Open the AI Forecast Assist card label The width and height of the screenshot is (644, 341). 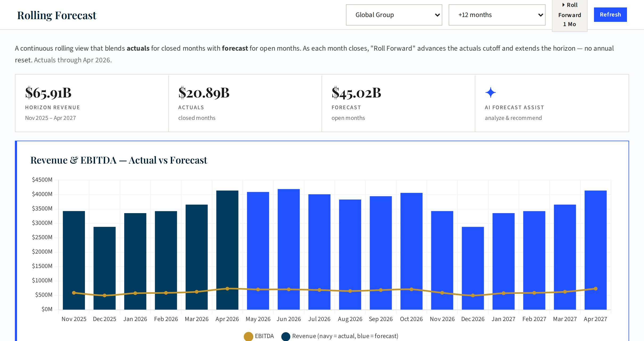[x=514, y=107]
